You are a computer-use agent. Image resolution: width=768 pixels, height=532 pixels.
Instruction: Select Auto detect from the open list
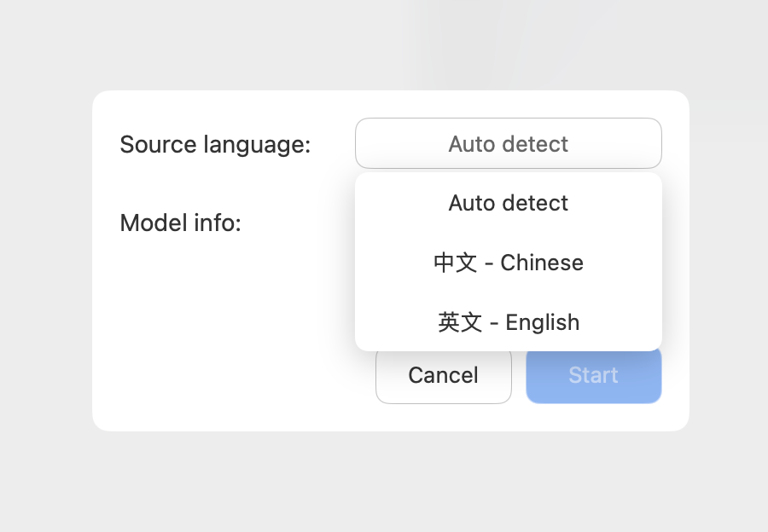click(508, 203)
